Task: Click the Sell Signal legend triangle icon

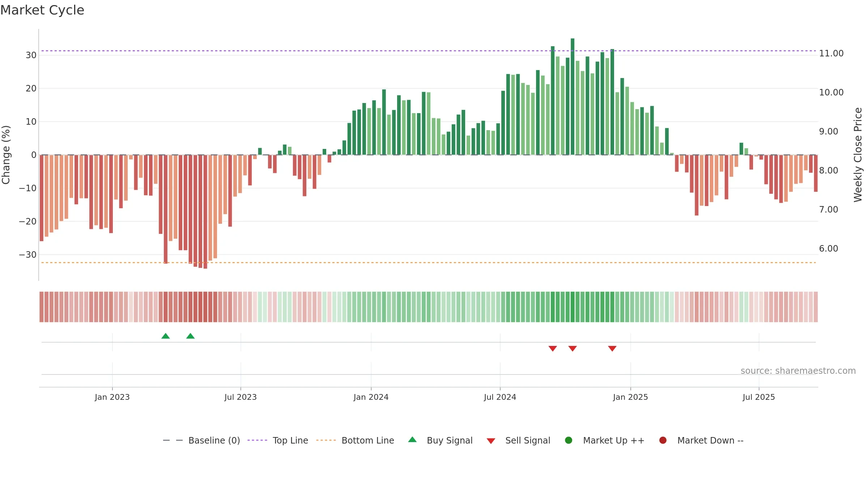Action: [x=491, y=441]
